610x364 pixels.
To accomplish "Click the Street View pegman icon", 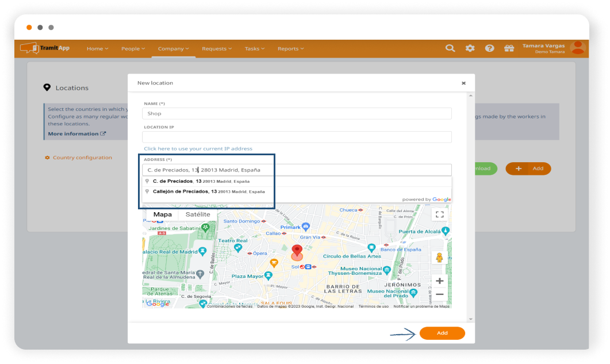I will coord(440,257).
